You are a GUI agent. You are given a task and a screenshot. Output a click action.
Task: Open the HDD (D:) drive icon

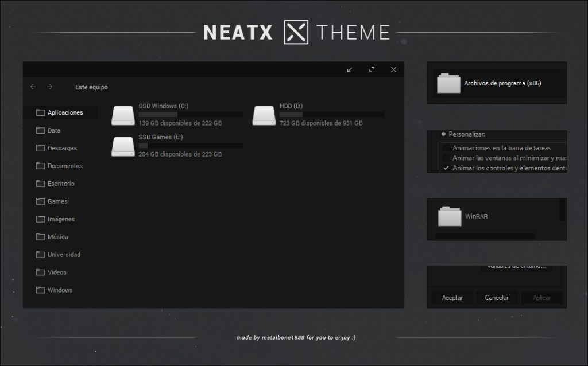265,115
